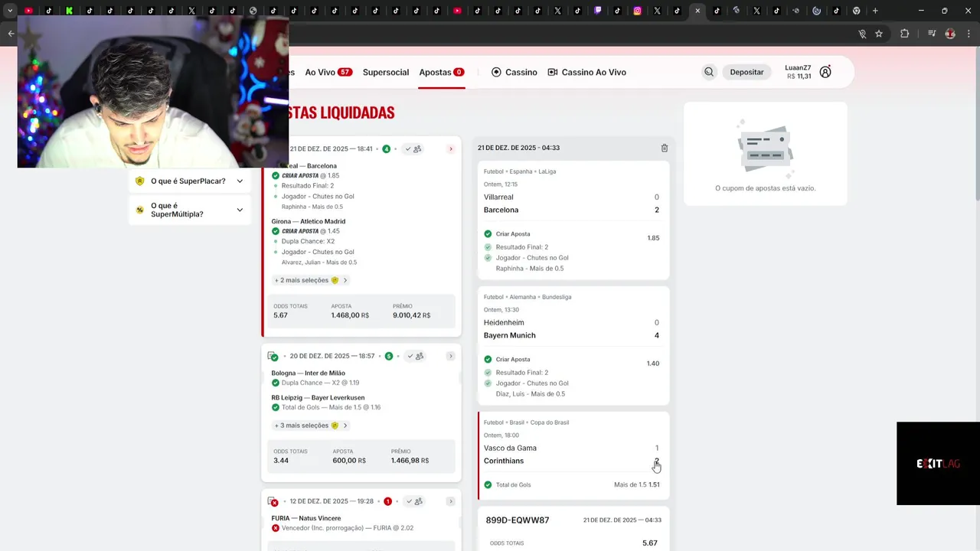The width and height of the screenshot is (980, 551).
Task: Click the SuperPlacar shield icon
Action: tap(139, 181)
